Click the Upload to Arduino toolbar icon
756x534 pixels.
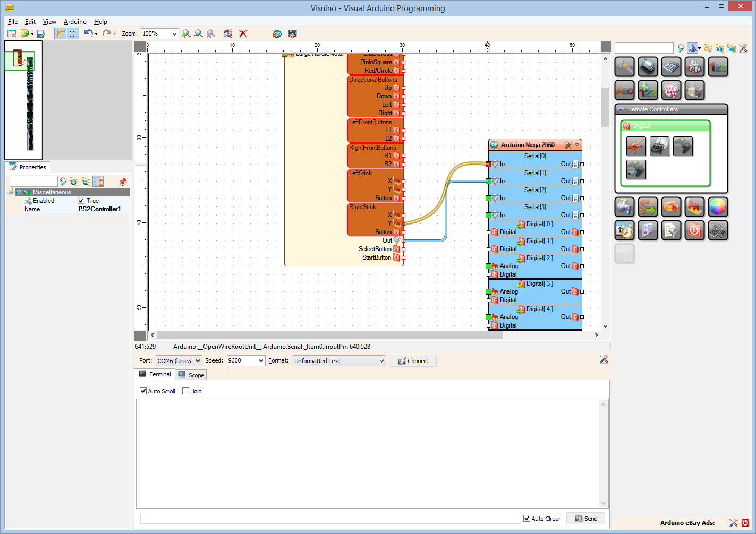pos(292,33)
